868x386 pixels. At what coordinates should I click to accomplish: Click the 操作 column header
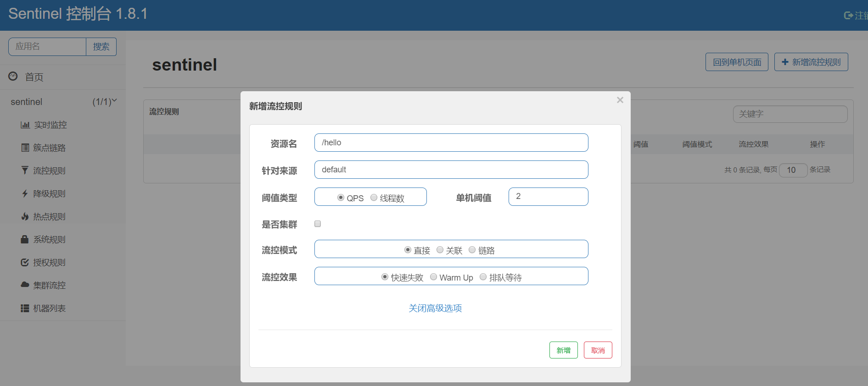point(817,144)
